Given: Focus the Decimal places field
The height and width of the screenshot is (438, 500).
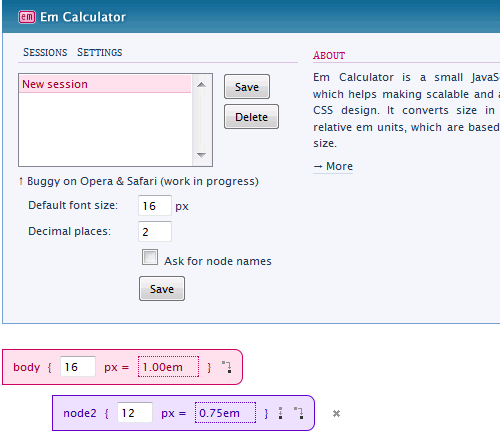Looking at the screenshot, I should click(x=155, y=231).
